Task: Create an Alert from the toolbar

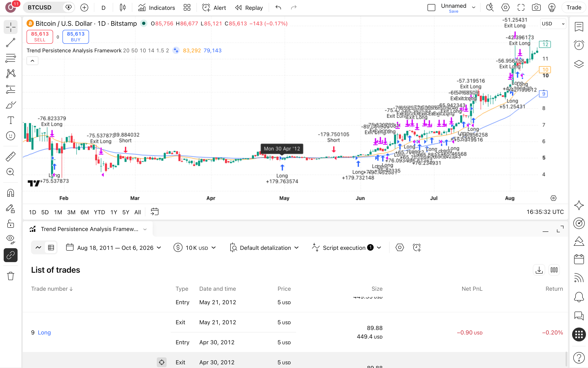Action: point(214,8)
